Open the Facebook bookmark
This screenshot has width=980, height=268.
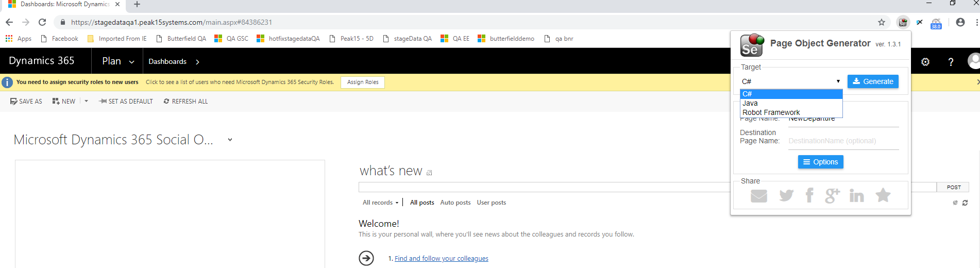pos(59,39)
